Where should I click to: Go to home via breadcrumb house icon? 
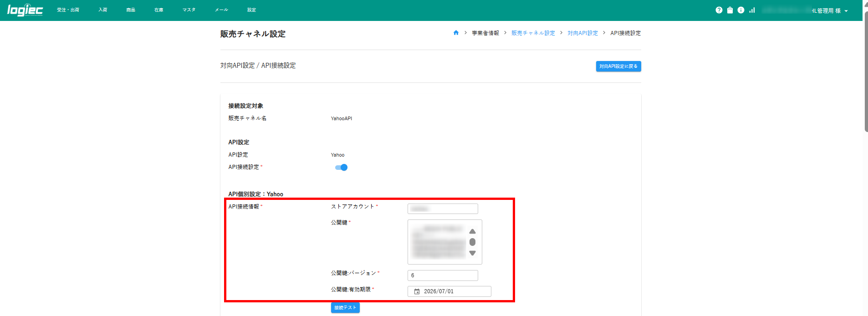[x=456, y=33]
